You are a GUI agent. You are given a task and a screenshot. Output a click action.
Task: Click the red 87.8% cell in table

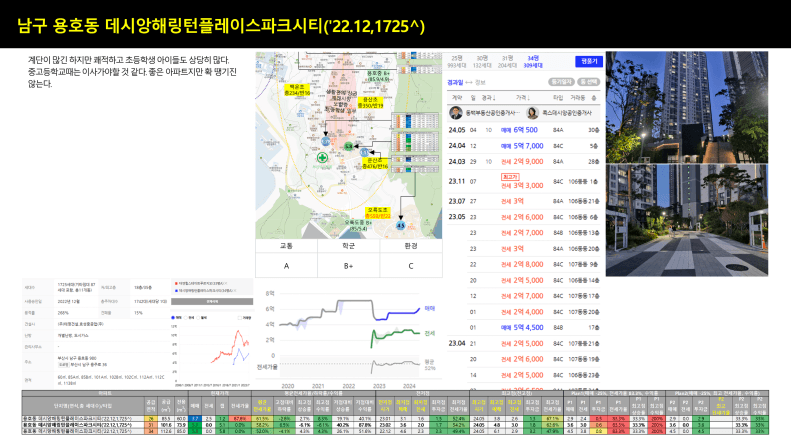pyautogui.click(x=239, y=419)
